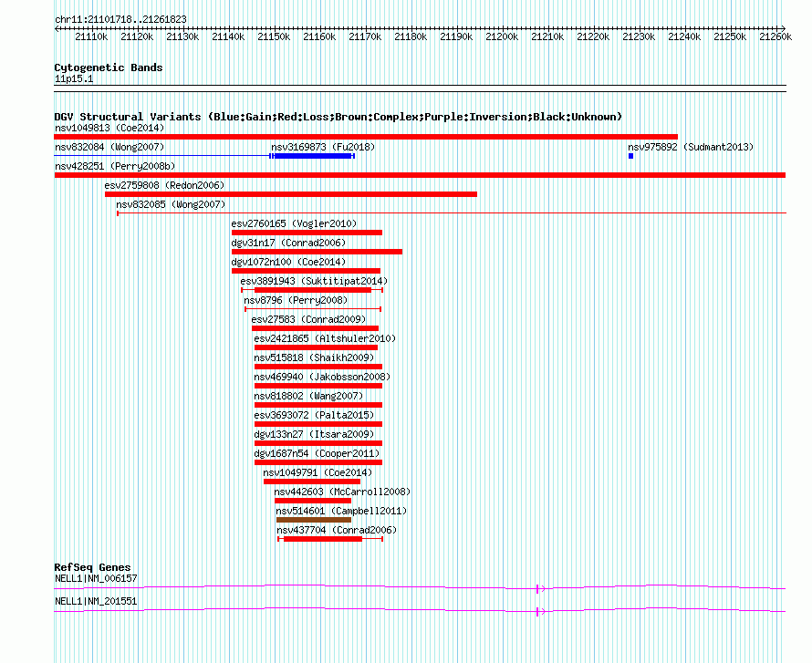The image size is (812, 663).
Task: Open nsv469940 (Jakobsson2008) variant
Action: pos(322,377)
